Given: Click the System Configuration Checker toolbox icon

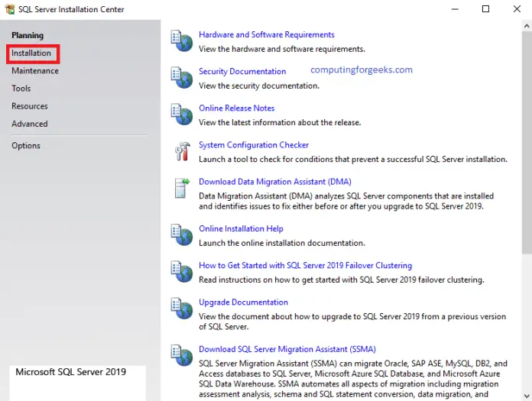Looking at the screenshot, I should 182,150.
